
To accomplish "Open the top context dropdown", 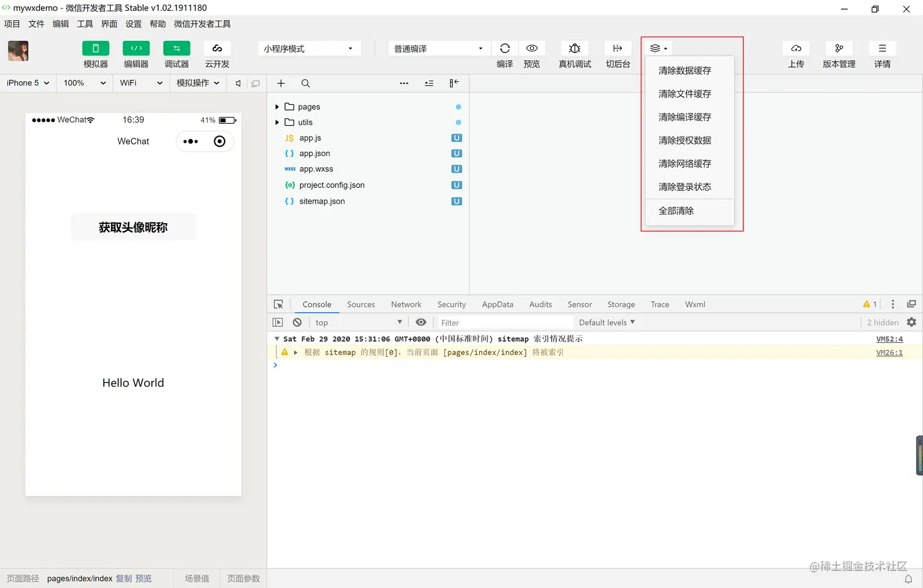I will point(359,323).
